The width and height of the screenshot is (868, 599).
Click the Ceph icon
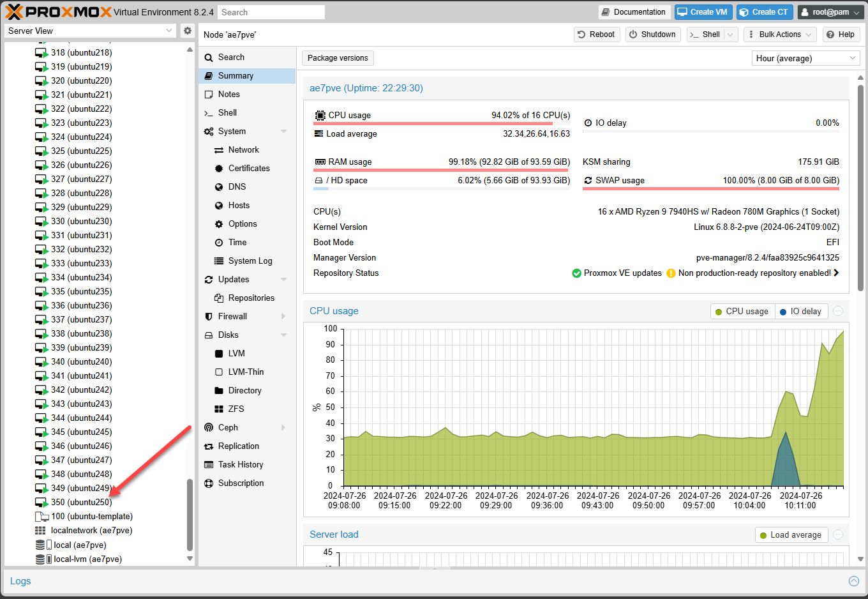pyautogui.click(x=209, y=428)
